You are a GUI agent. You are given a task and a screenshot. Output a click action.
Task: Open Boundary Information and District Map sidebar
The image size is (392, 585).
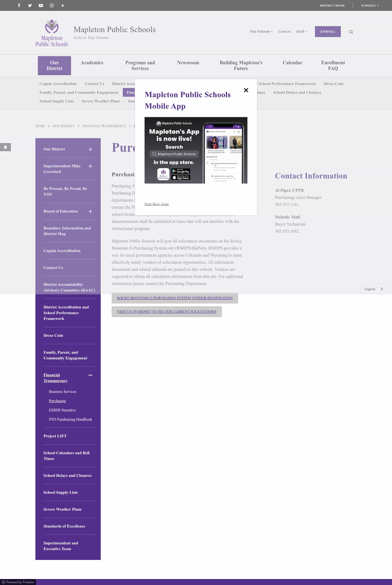(67, 231)
